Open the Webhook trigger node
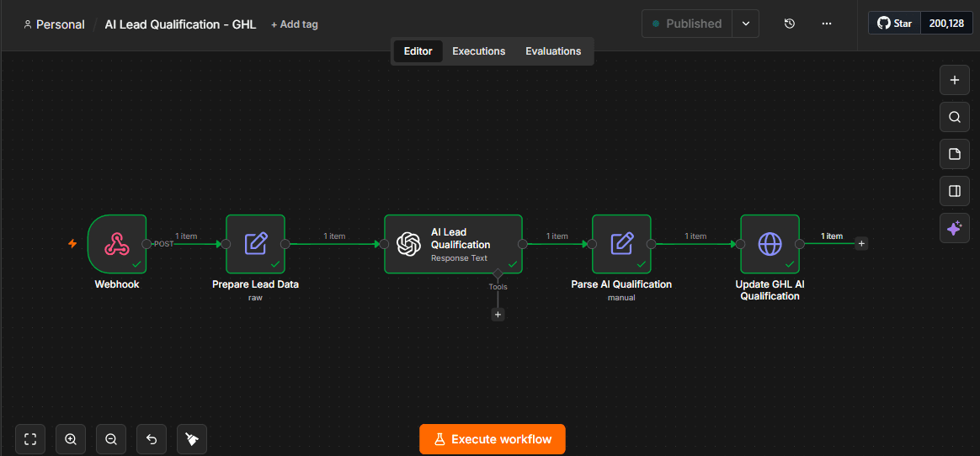 118,244
